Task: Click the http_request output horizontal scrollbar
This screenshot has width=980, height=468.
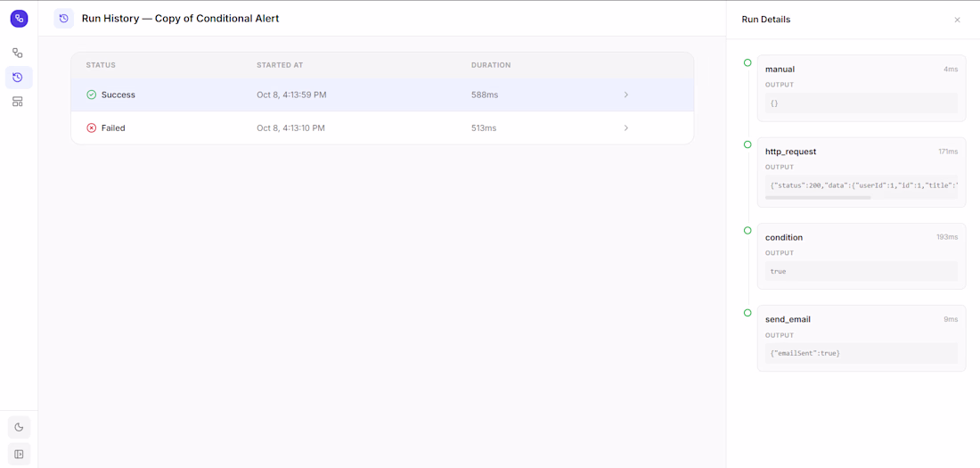Action: coord(818,197)
